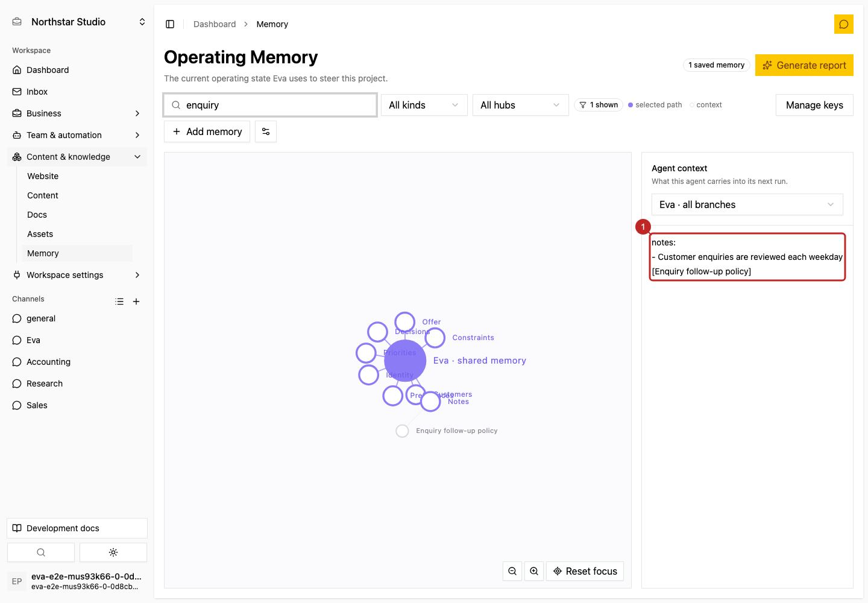Image resolution: width=868 pixels, height=603 pixels.
Task: Open the Eva channel
Action: coord(77,340)
